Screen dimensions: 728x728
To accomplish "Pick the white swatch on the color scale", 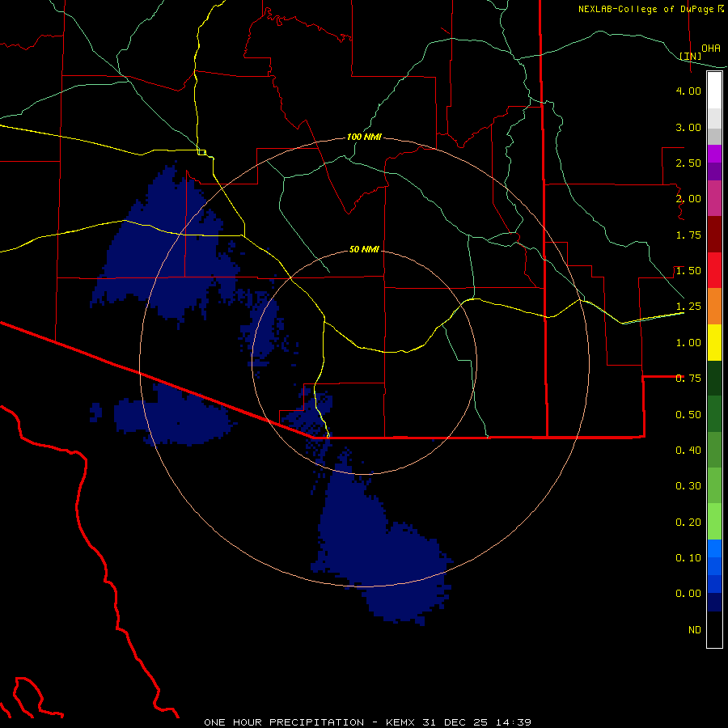I will point(714,90).
